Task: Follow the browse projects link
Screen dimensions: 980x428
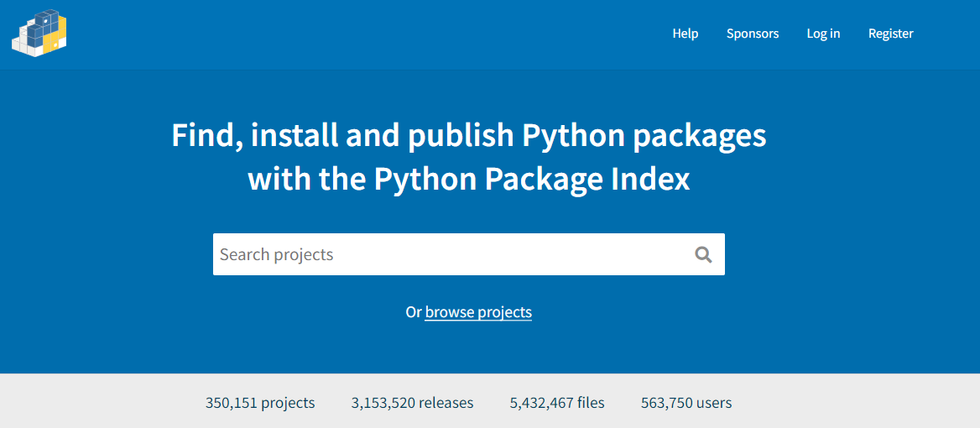Action: (478, 312)
